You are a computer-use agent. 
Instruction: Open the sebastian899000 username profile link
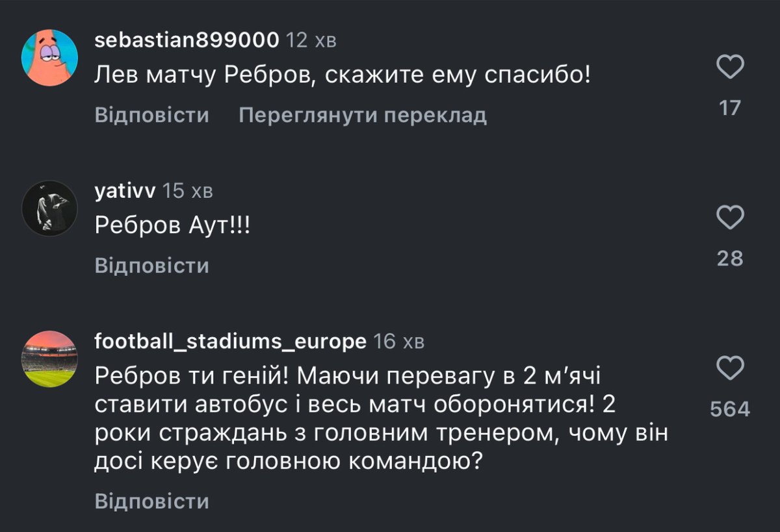187,40
